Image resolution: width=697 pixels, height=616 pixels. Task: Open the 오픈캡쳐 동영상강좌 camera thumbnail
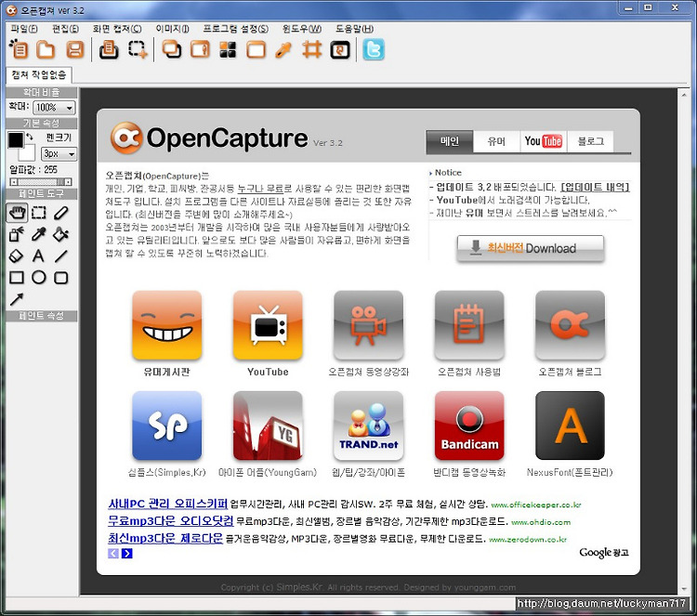(x=369, y=325)
